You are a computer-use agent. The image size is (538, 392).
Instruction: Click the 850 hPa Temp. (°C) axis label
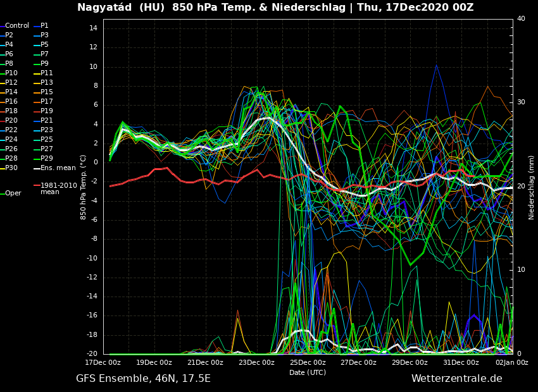pyautogui.click(x=84, y=187)
